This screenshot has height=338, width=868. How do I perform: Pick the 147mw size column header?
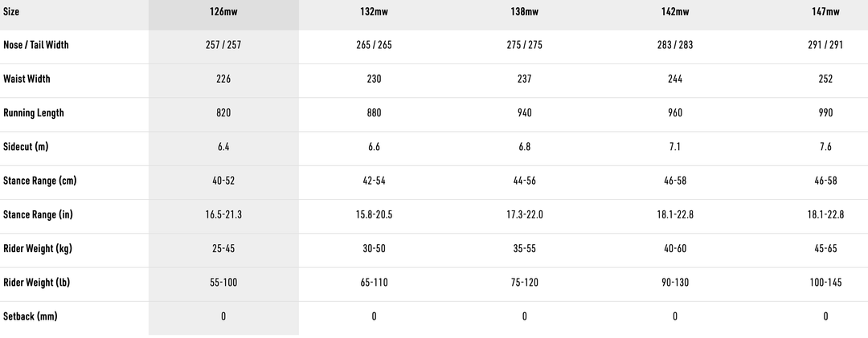click(x=825, y=12)
